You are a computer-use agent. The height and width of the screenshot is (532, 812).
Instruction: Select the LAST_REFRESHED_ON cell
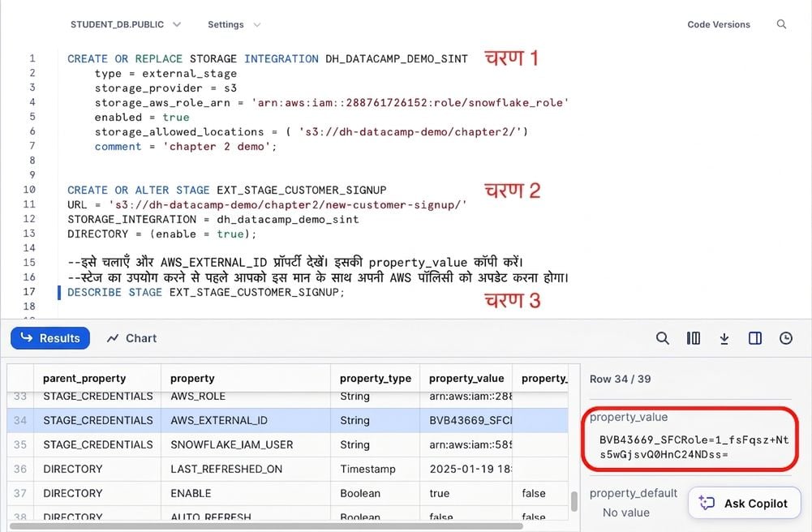pos(246,469)
